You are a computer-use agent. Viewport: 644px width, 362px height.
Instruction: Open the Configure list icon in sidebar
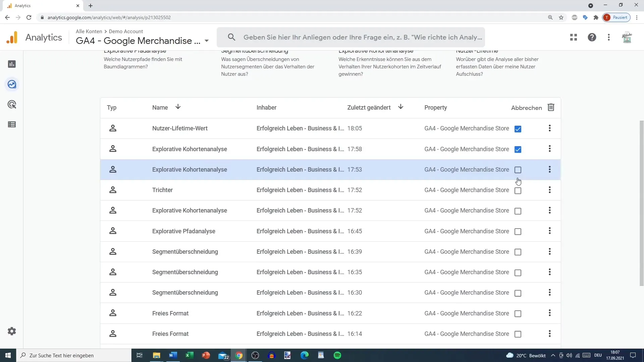tap(12, 124)
